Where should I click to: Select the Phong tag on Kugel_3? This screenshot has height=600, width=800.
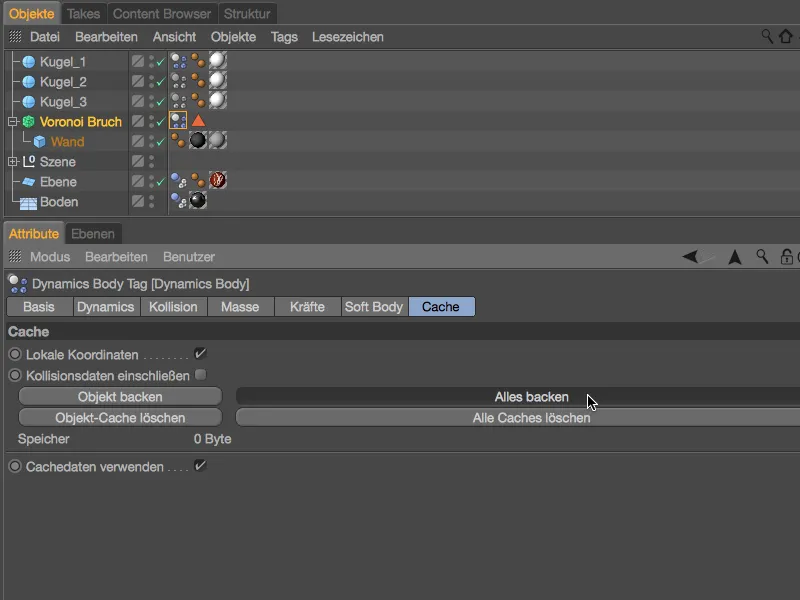198,101
